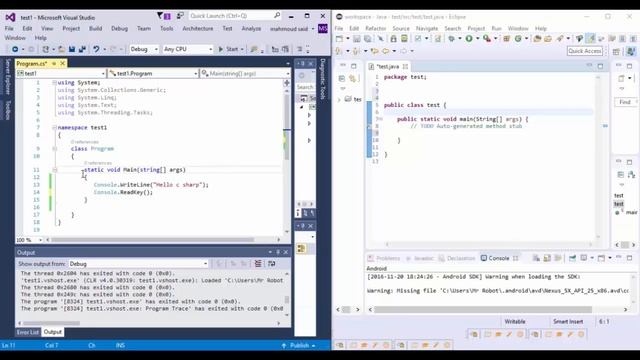Click the Save icon in Eclipse toolbar
This screenshot has height=360, width=640.
click(357, 39)
